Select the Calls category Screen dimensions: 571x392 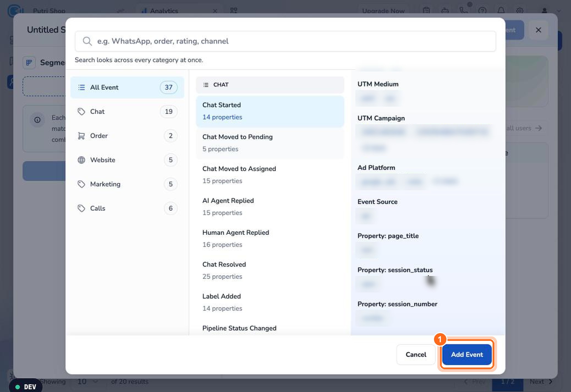click(x=127, y=208)
